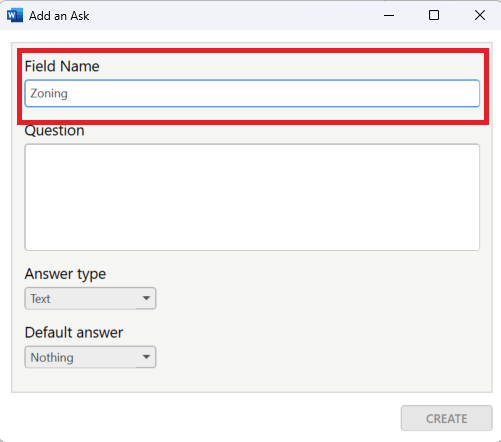Click the arrow on the Answer type combo box
Viewport: 501px width, 442px height.
[146, 298]
